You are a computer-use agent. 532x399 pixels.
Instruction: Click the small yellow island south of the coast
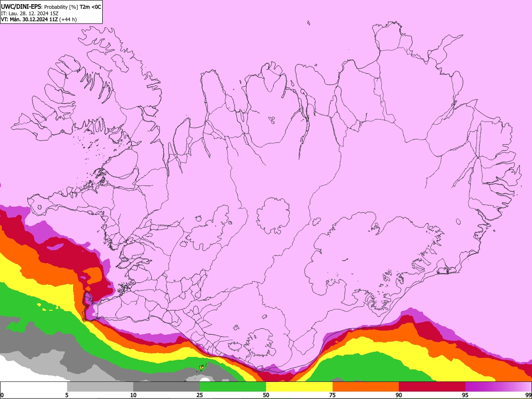pos(202,367)
